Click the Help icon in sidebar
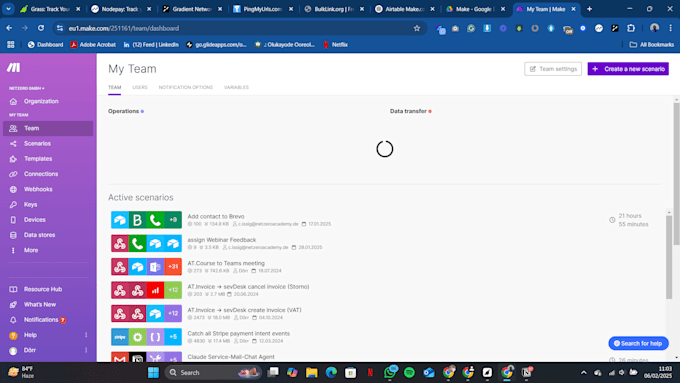 click(13, 335)
